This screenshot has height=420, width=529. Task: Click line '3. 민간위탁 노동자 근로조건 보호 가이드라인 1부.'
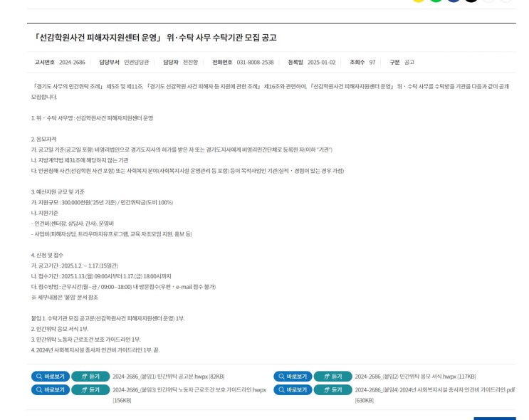(x=85, y=340)
